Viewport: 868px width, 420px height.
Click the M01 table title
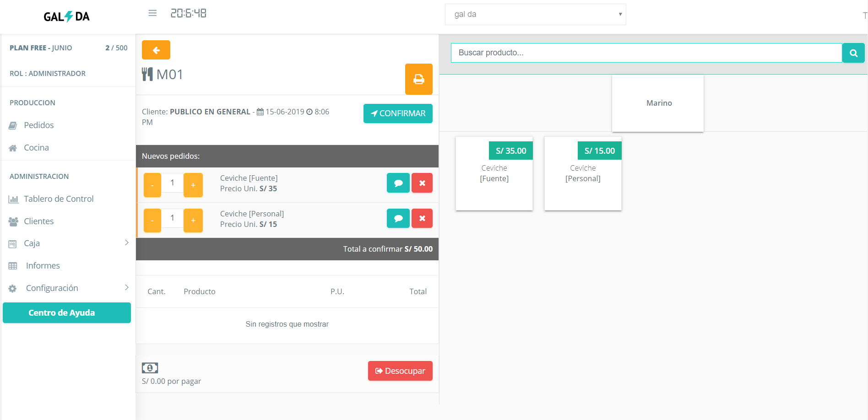point(170,75)
